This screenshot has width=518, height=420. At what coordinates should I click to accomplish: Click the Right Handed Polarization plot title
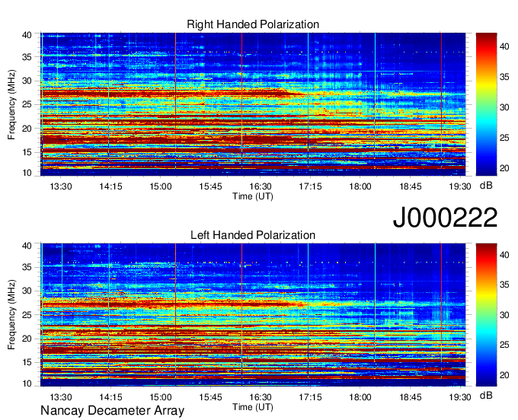coord(253,24)
